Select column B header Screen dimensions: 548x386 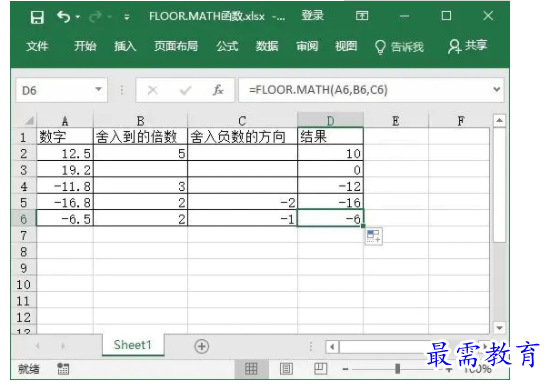point(140,121)
